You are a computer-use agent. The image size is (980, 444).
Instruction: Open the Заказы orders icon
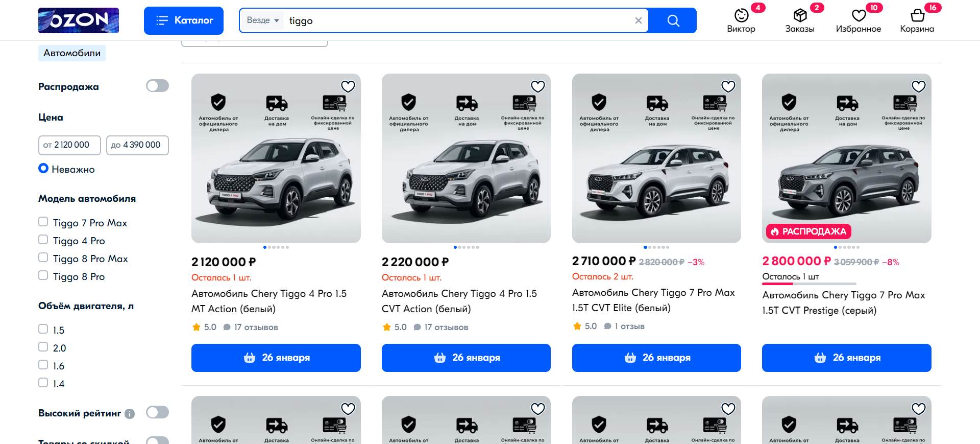tap(800, 20)
